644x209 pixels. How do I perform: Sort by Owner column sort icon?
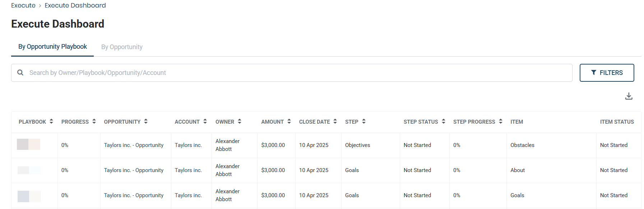(x=240, y=122)
